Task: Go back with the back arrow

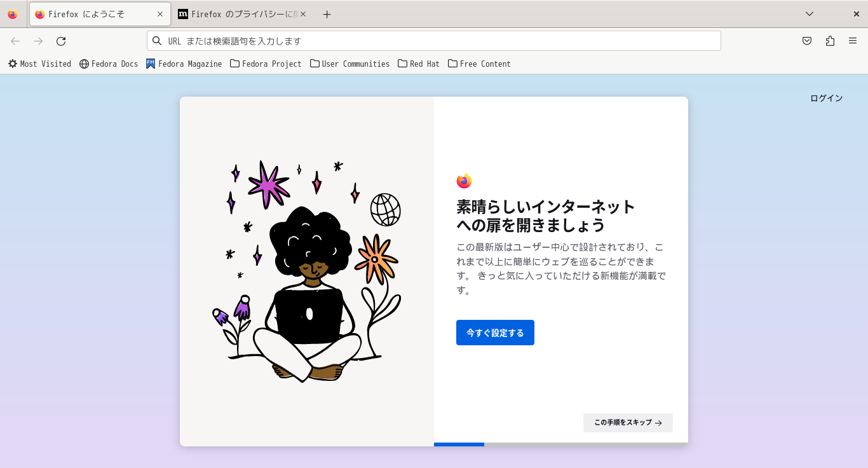Action: (x=15, y=41)
